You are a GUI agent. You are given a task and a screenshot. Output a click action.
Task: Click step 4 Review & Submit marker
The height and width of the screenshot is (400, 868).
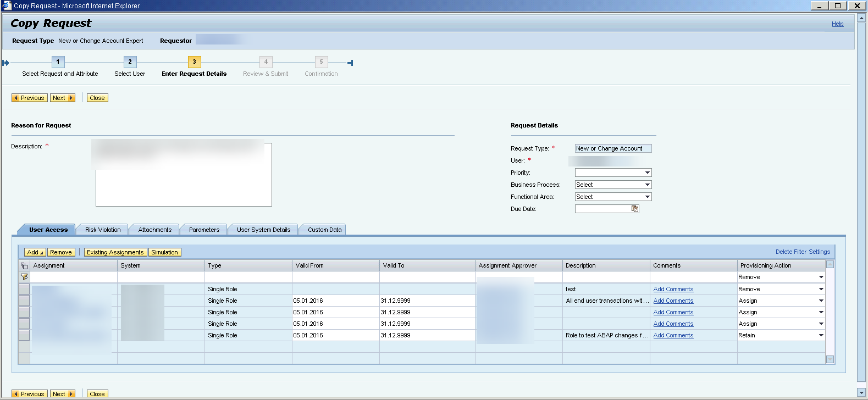tap(266, 62)
